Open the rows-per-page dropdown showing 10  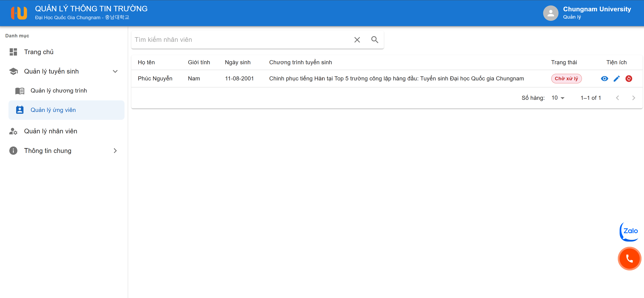coord(558,98)
